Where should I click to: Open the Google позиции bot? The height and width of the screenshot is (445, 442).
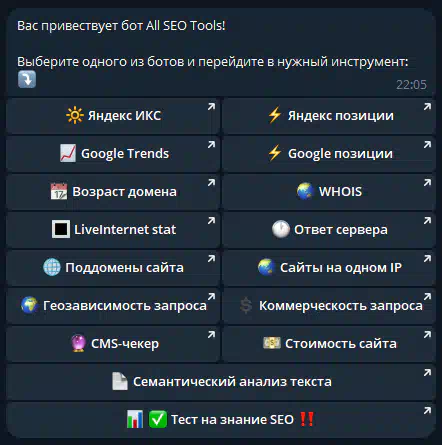(x=329, y=154)
